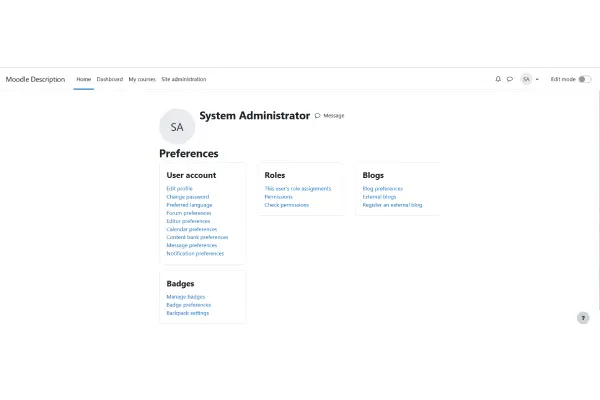600x400 pixels.
Task: Click the help question mark button
Action: (x=583, y=317)
